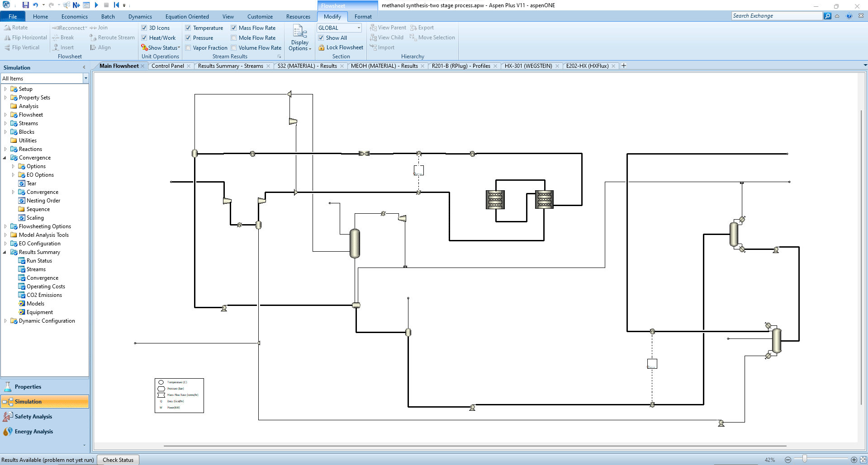Click the View Child hierarchy icon

coord(373,38)
